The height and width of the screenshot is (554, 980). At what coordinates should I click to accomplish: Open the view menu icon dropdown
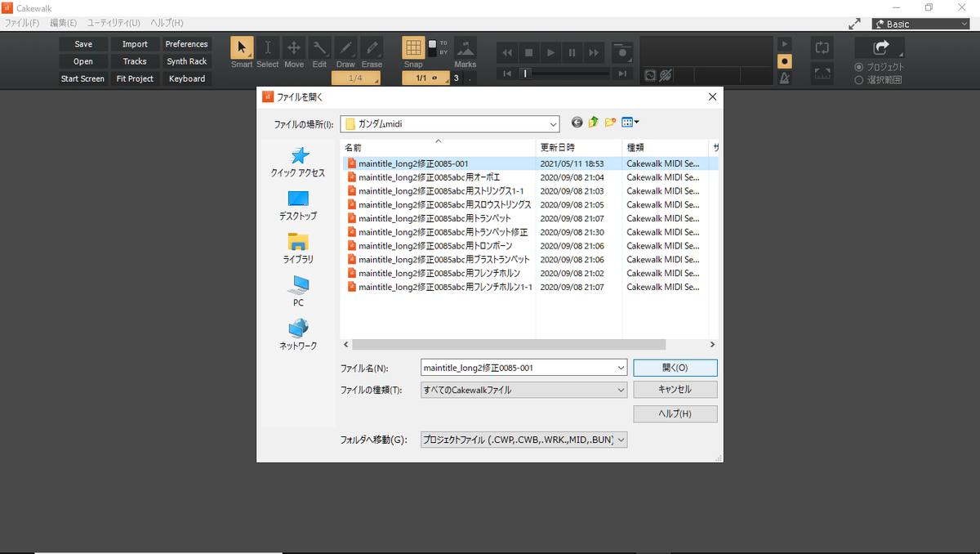(x=630, y=123)
